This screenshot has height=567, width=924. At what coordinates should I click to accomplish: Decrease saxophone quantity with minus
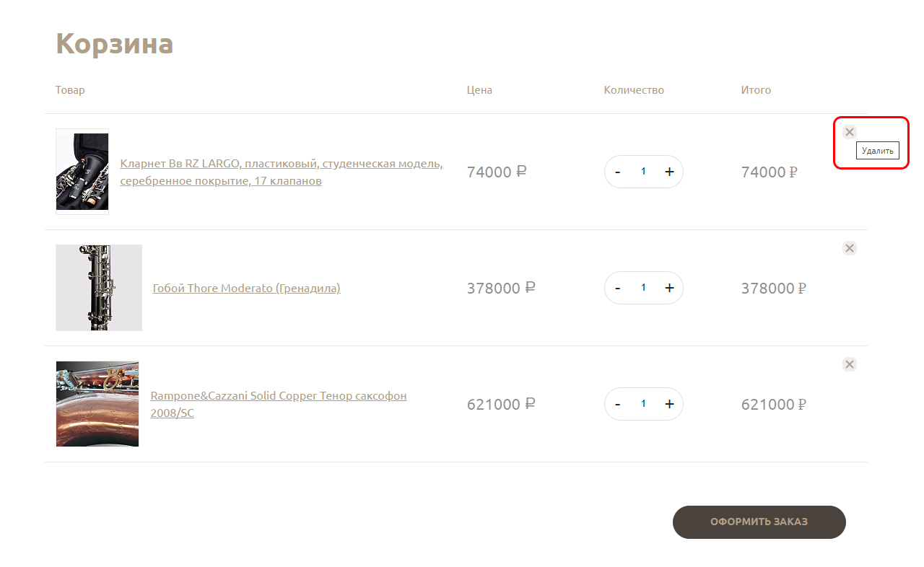click(618, 404)
